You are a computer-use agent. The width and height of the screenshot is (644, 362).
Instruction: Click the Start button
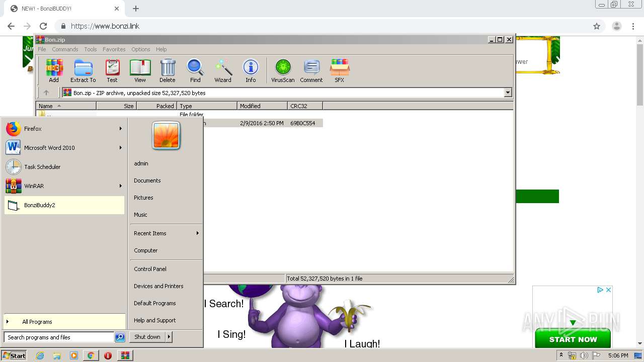click(x=14, y=355)
